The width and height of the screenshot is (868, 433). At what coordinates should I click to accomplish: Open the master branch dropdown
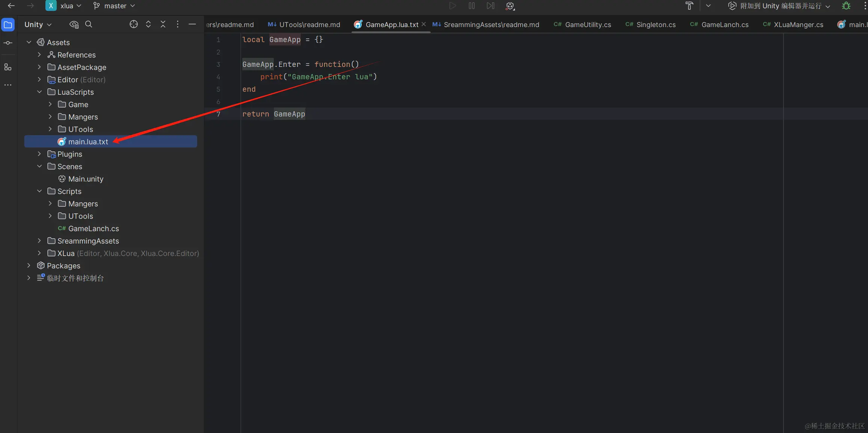click(114, 6)
